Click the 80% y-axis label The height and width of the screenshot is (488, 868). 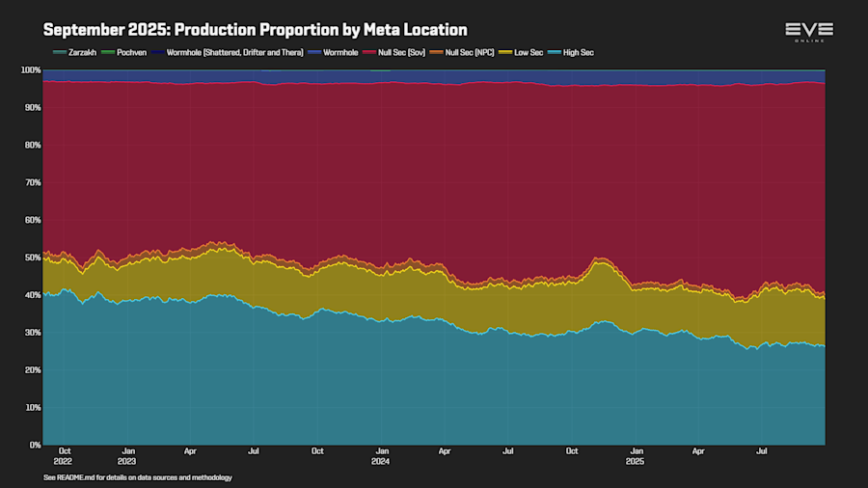pos(33,145)
